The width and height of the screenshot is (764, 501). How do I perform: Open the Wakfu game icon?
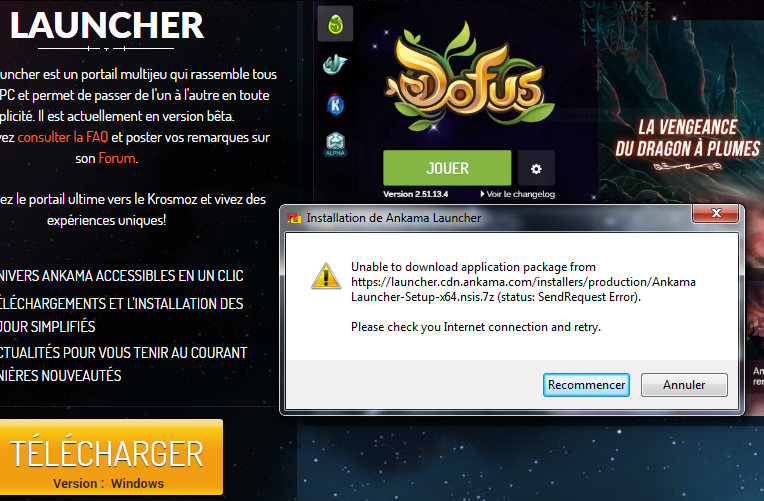(335, 64)
